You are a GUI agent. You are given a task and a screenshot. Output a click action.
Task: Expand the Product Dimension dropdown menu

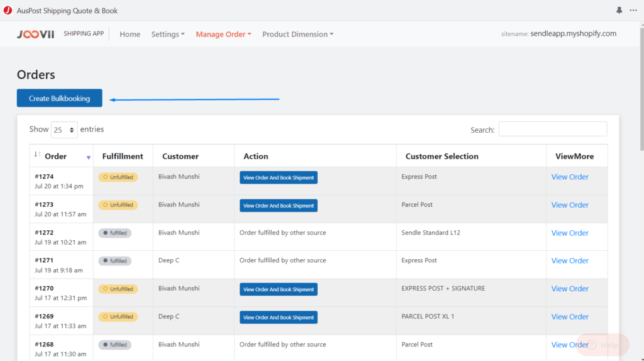click(x=297, y=34)
